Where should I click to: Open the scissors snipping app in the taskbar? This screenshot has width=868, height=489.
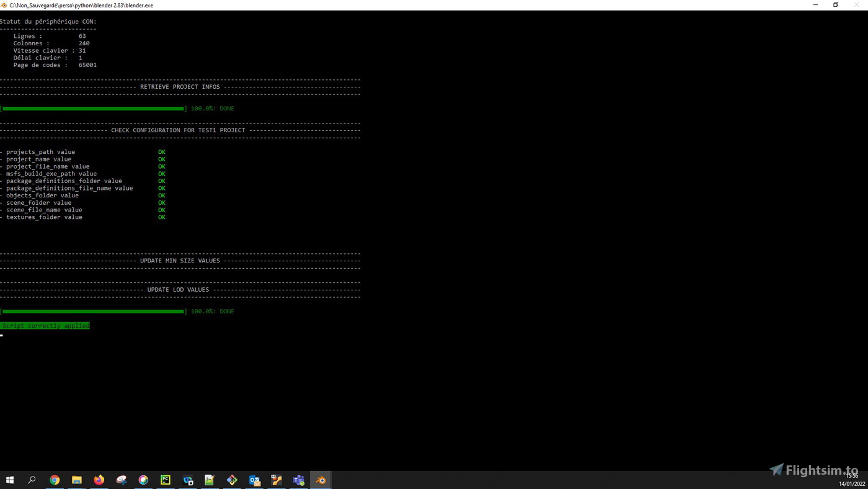(x=122, y=480)
